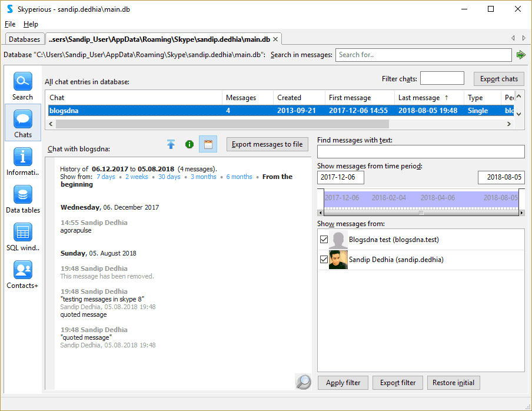
Task: Click "This message has been removed." text
Action: click(107, 276)
